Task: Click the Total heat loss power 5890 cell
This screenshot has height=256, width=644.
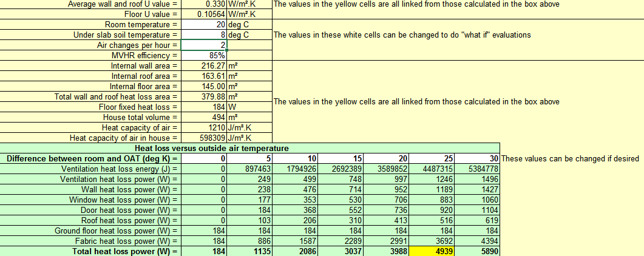Action: (477, 251)
